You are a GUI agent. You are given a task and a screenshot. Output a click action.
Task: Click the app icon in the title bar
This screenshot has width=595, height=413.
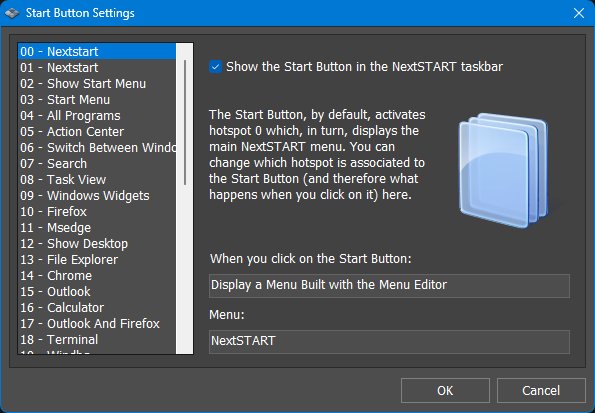12,13
